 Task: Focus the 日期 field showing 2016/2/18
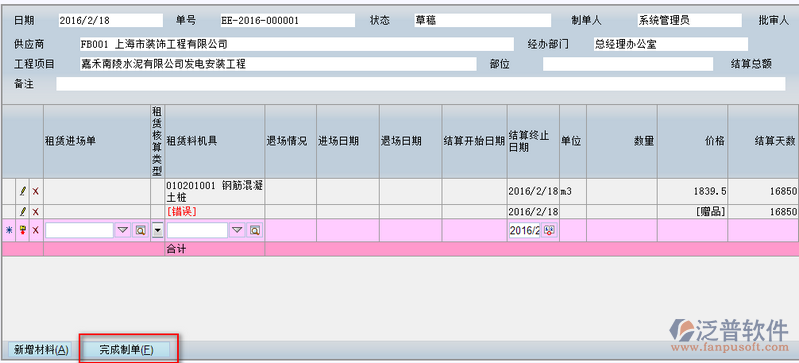pos(110,20)
